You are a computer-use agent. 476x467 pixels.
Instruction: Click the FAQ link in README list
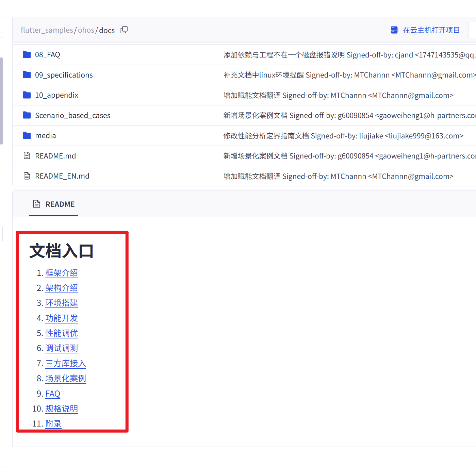53,394
